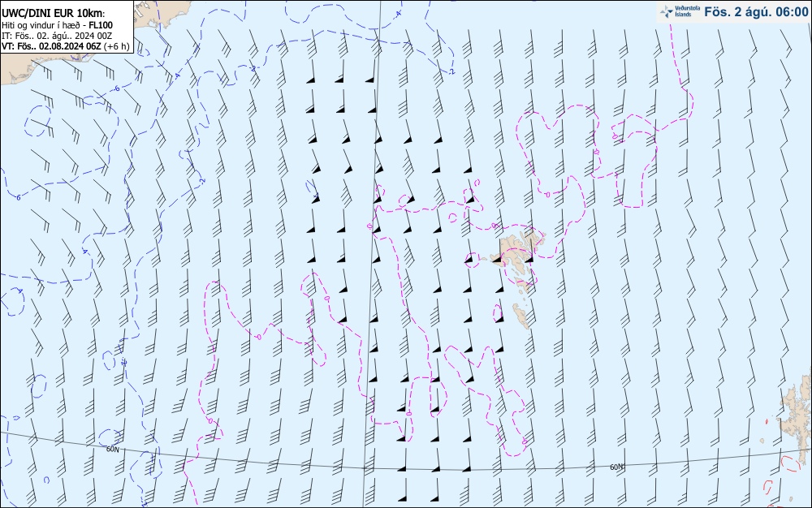This screenshot has width=812, height=508.
Task: Click the 'IT: Fös.. 02. ágú.. 2024 00Z' line
Action: [x=57, y=36]
